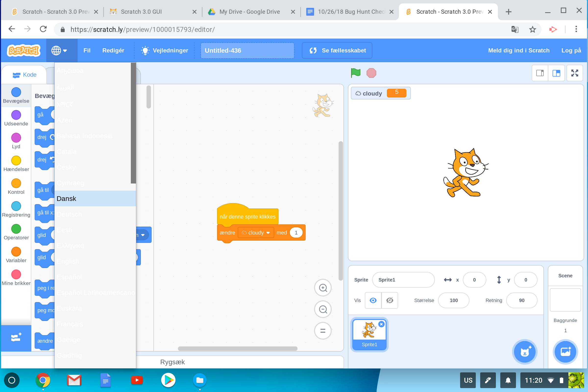The height and width of the screenshot is (392, 588).
Task: Show the sprite using the Vis eye toggle
Action: click(x=373, y=300)
